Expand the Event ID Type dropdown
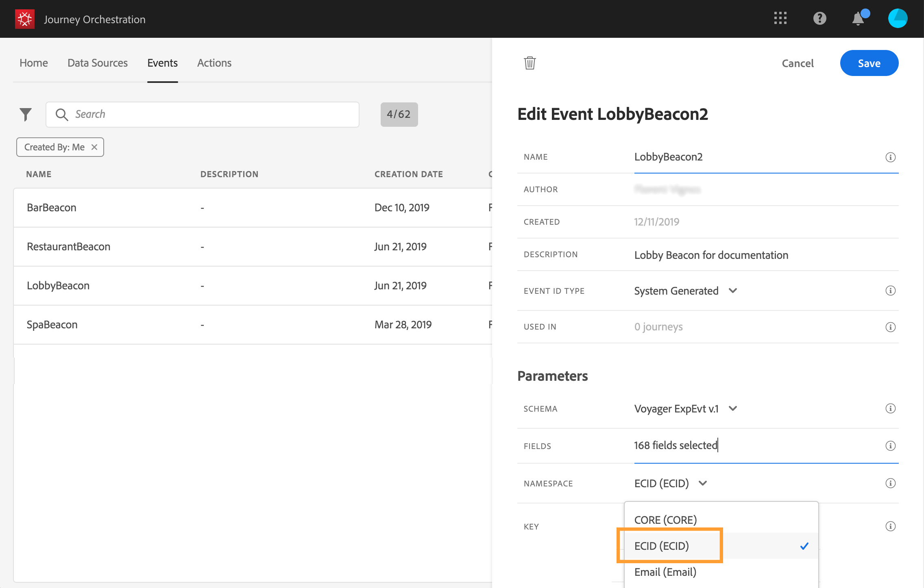This screenshot has width=924, height=588. pyautogui.click(x=732, y=291)
